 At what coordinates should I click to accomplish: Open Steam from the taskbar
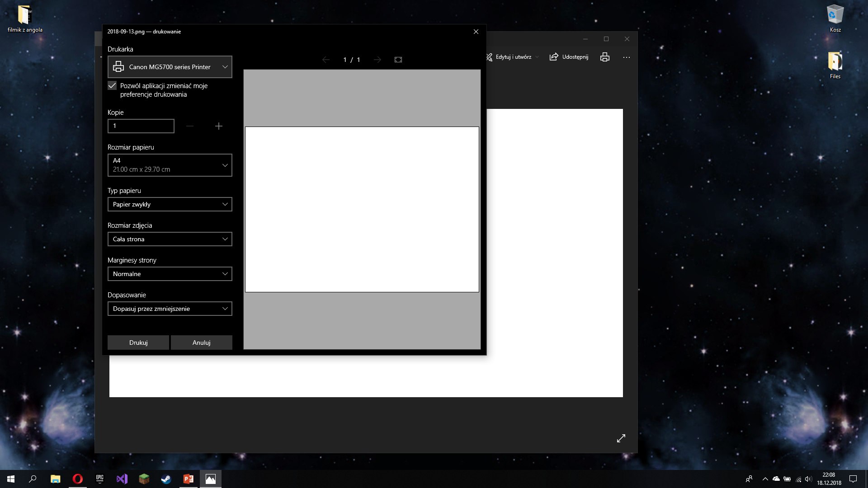tap(166, 479)
